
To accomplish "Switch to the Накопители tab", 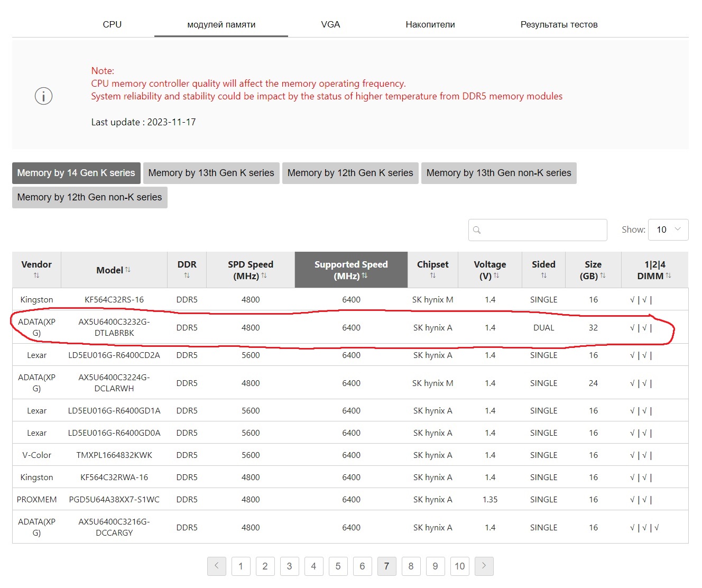I will [x=430, y=24].
